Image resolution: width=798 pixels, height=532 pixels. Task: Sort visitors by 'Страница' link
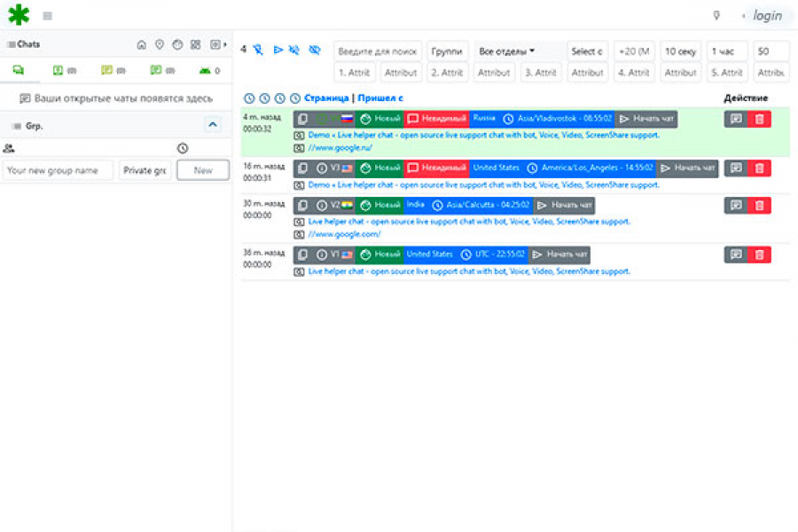pyautogui.click(x=326, y=98)
